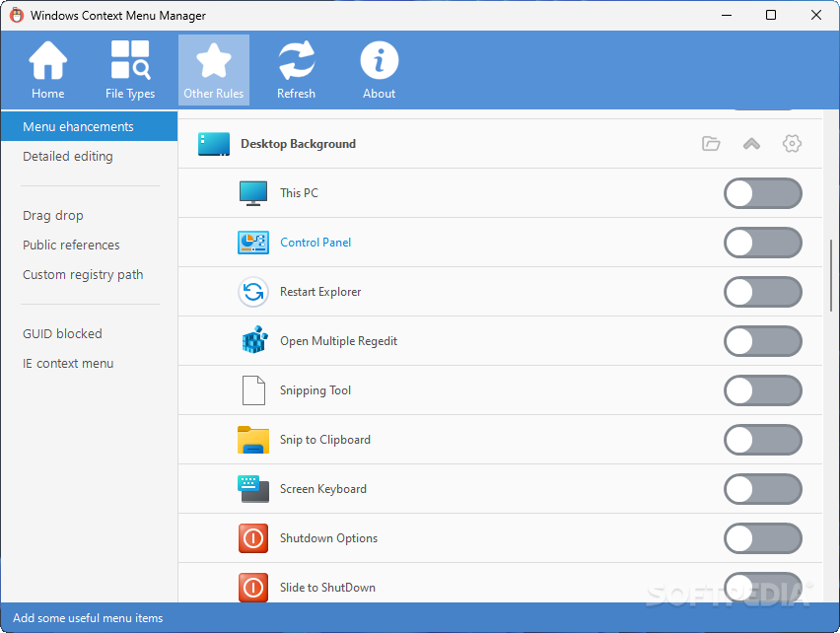The width and height of the screenshot is (840, 633).
Task: Toggle the Snipping Tool switch
Action: coord(763,390)
